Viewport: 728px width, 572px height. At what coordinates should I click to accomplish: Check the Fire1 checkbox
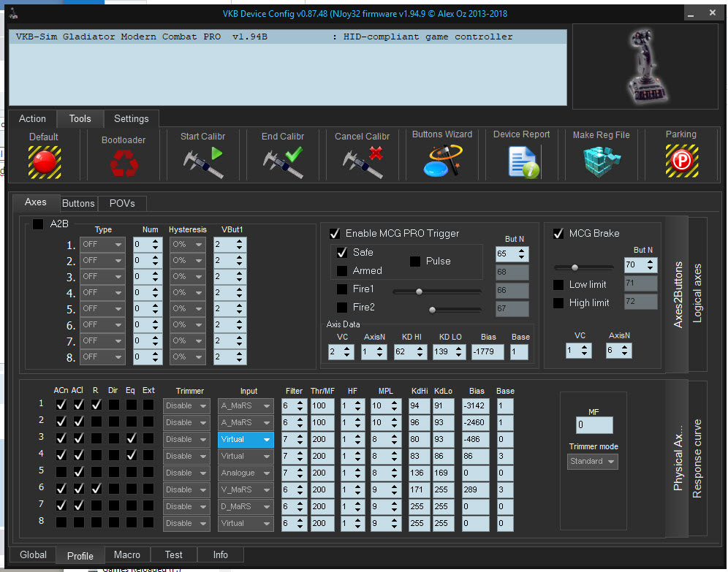[x=342, y=289]
